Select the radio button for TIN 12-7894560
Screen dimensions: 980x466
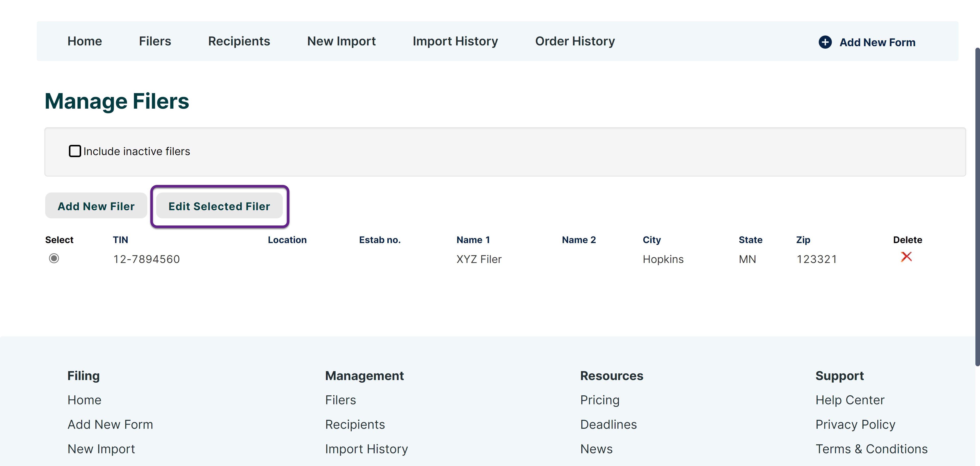(54, 258)
